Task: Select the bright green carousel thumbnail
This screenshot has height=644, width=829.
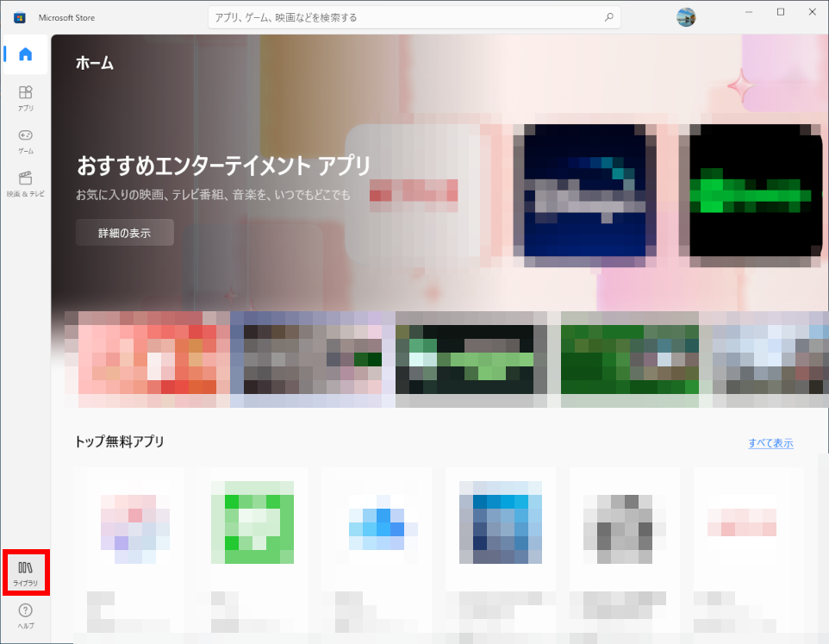Action: pyautogui.click(x=630, y=360)
